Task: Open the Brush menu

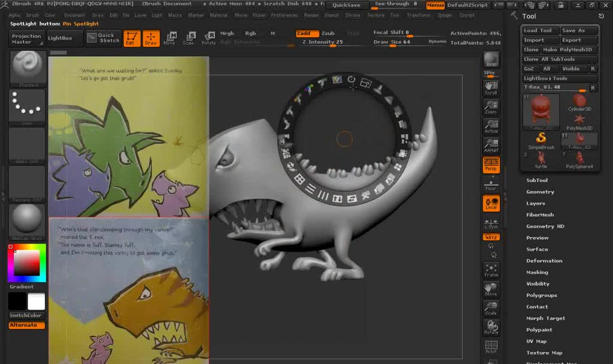Action: (x=32, y=15)
